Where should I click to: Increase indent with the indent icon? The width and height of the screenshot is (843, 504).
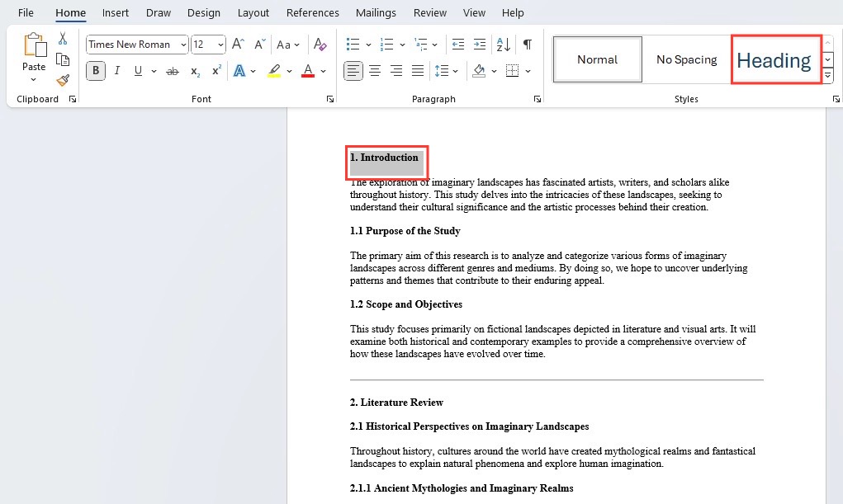(480, 44)
